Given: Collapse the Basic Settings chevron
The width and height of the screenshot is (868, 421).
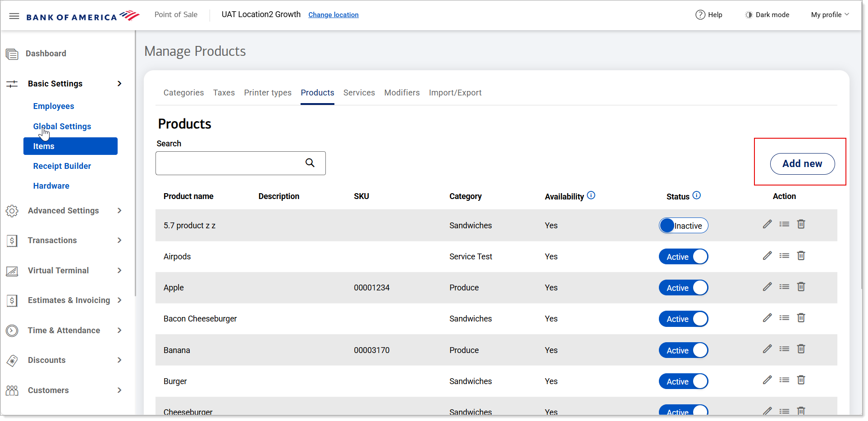Looking at the screenshot, I should tap(119, 84).
